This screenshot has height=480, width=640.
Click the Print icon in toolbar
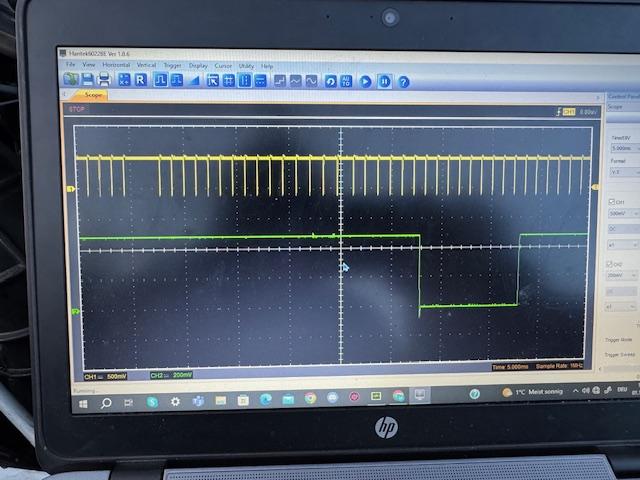(103, 80)
